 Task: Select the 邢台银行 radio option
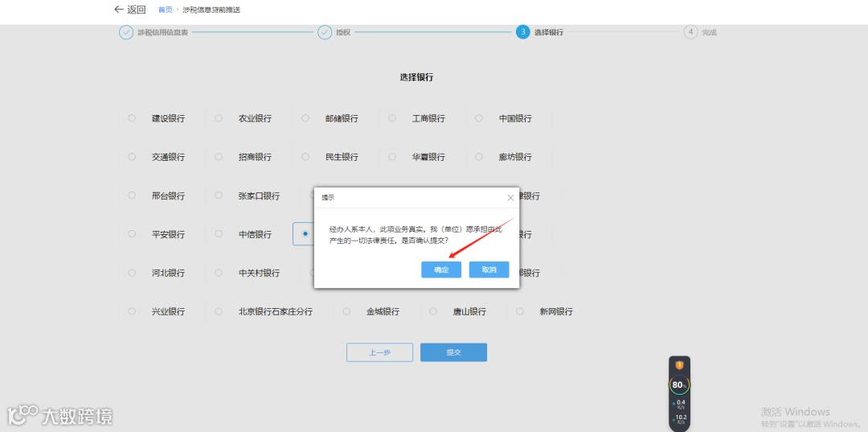[132, 195]
